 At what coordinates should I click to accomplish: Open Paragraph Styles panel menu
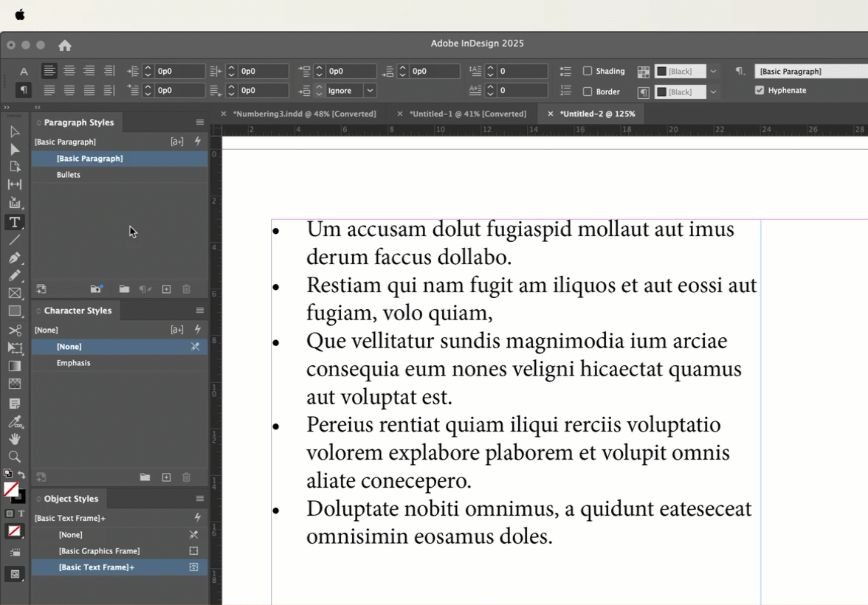pos(200,122)
